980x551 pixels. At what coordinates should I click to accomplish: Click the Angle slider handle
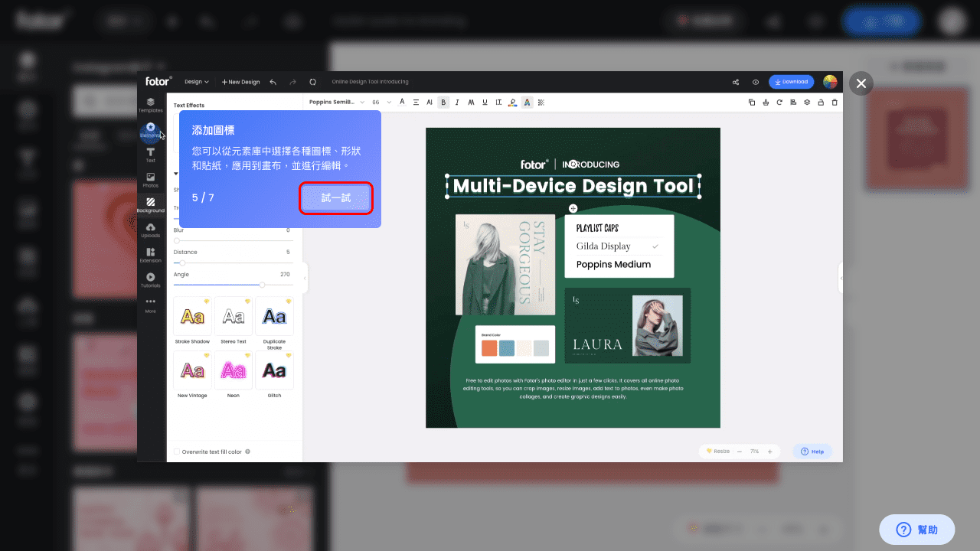click(x=262, y=285)
